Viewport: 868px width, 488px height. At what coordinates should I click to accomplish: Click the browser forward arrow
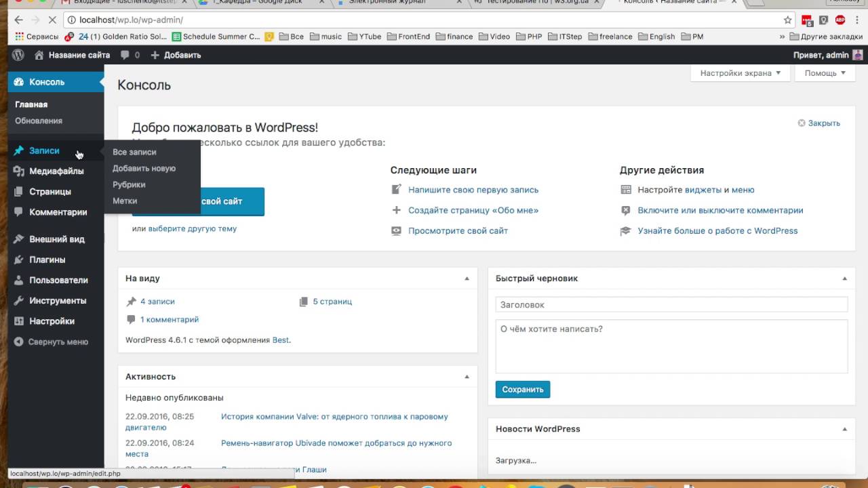pyautogui.click(x=35, y=20)
